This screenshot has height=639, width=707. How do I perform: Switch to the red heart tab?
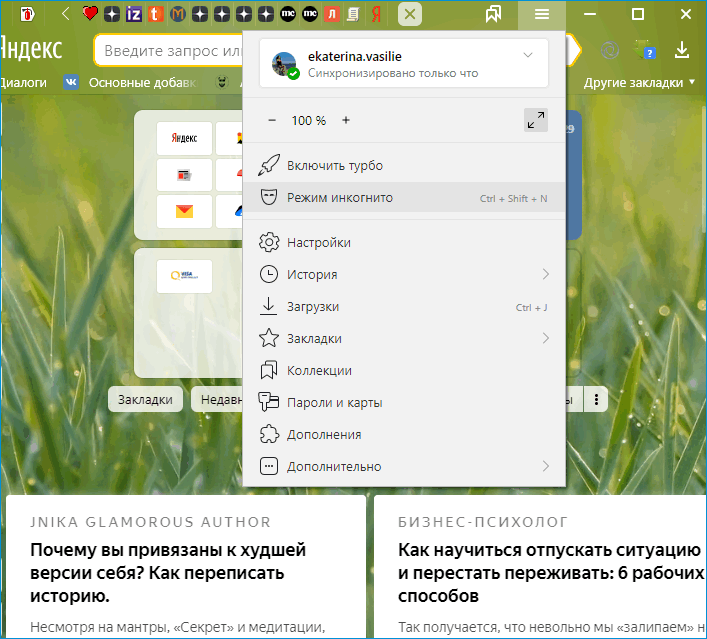point(90,14)
